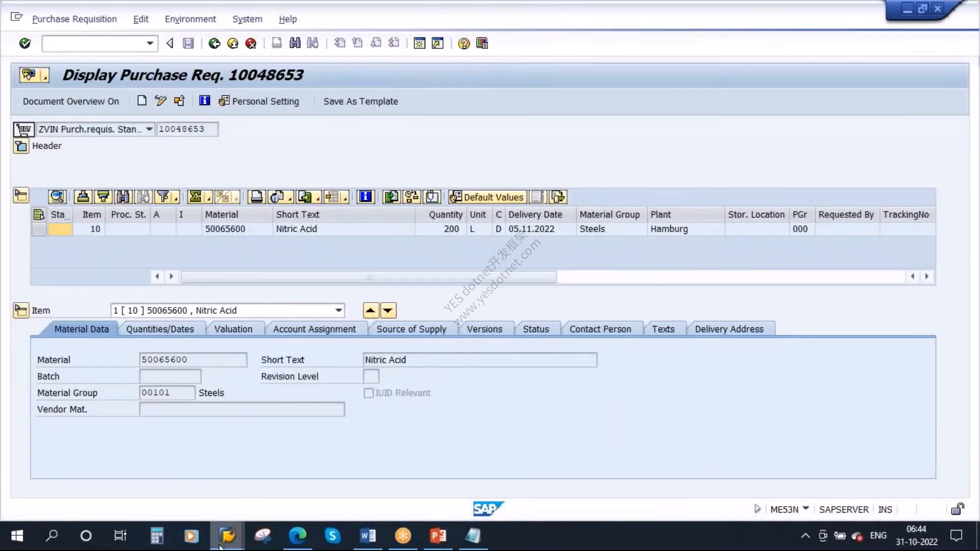
Task: Click the red Cancel icon
Action: tap(251, 43)
